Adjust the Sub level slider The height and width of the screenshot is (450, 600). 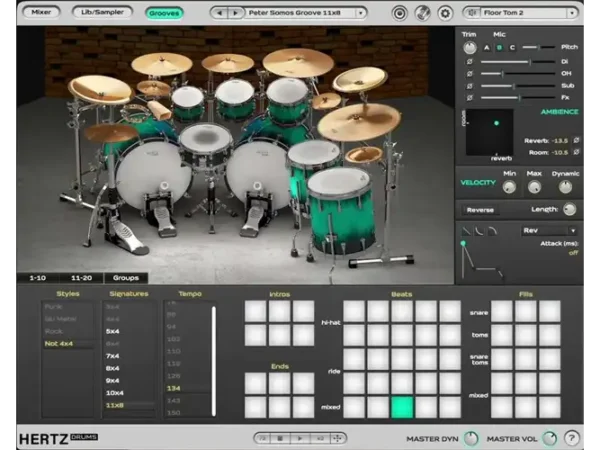pos(518,86)
